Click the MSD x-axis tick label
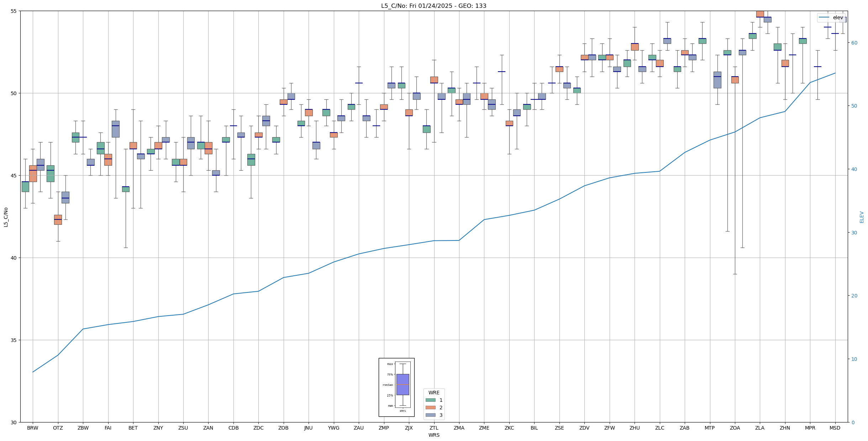The image size is (868, 441). click(x=835, y=428)
